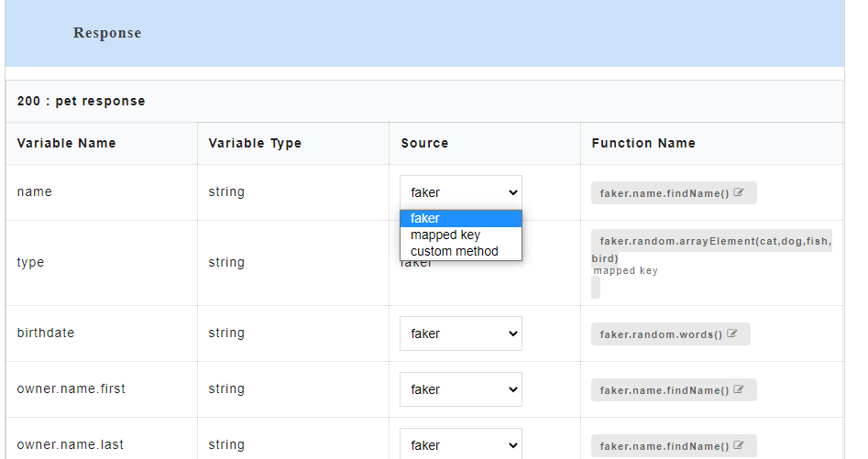Screen dimensions: 868x459
Task: Open the Source dropdown for name row
Action: (460, 192)
